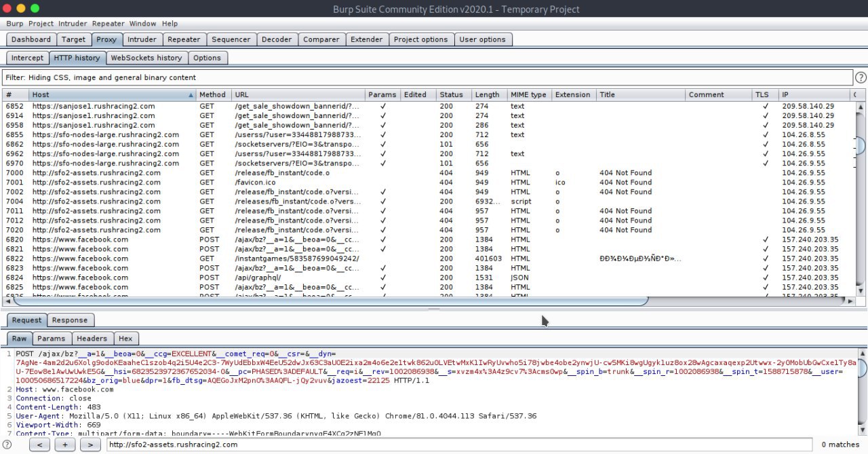868x454 pixels.
Task: Sort by the Length column header
Action: coord(489,95)
